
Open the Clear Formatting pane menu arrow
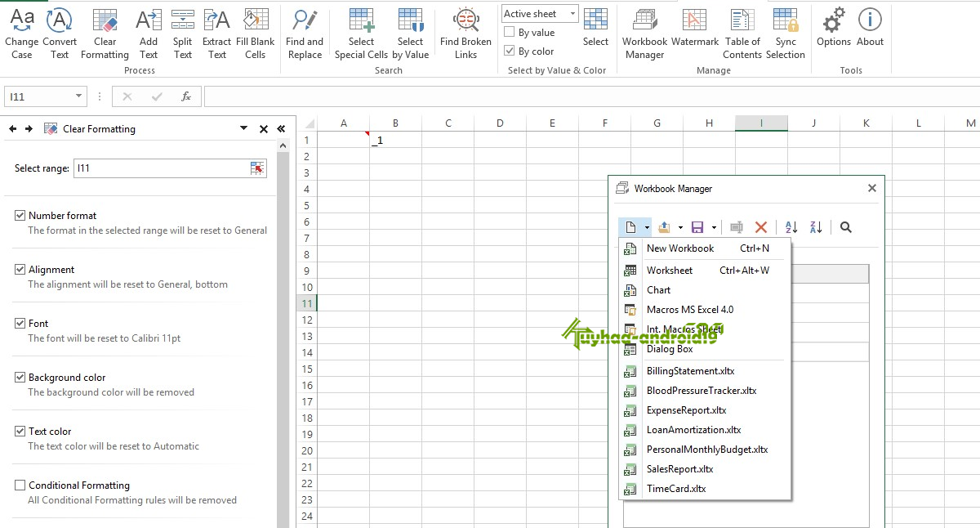tap(243, 128)
